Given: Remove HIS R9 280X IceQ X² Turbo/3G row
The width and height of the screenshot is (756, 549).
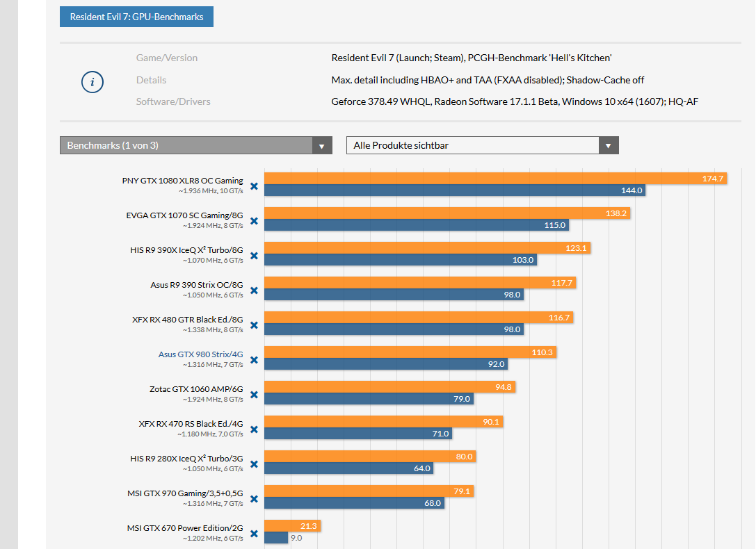Looking at the screenshot, I should (254, 464).
